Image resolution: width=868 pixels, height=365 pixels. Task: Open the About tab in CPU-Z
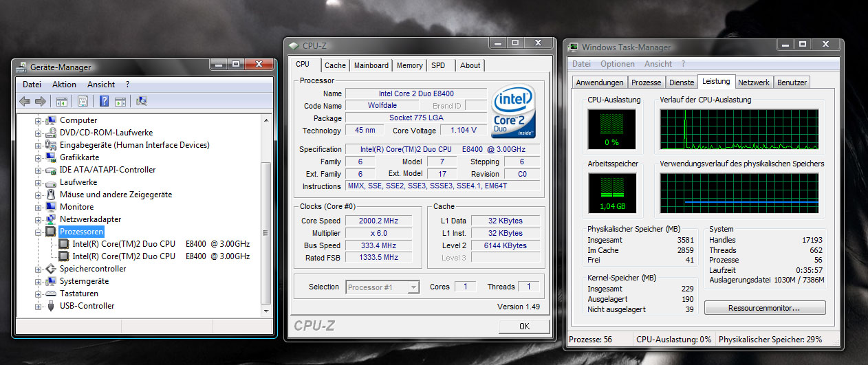click(x=470, y=65)
